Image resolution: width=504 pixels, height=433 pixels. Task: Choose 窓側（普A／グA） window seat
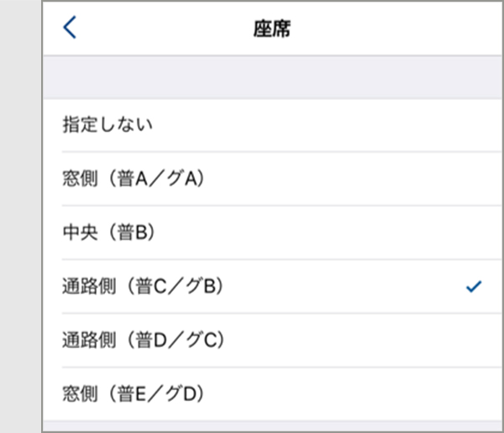(x=272, y=178)
